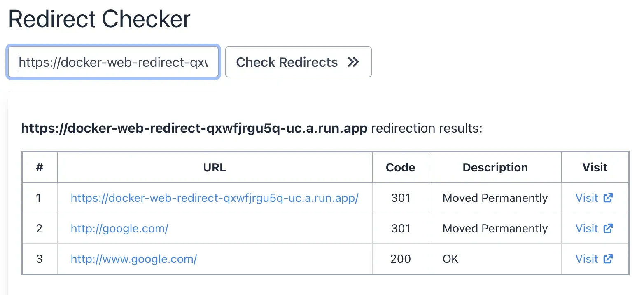The height and width of the screenshot is (295, 644).
Task: Open the Visit link for http://google.com/
Action: click(587, 228)
